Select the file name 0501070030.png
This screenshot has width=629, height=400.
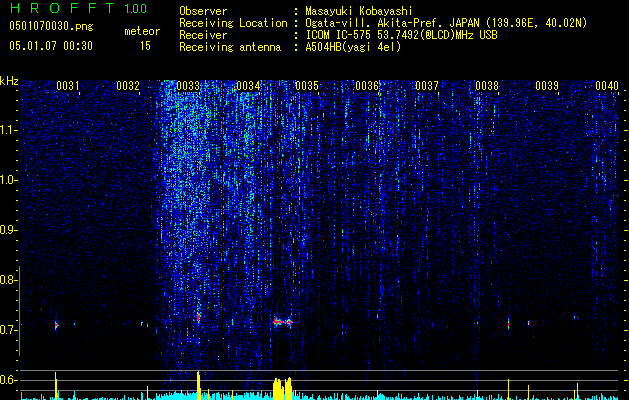[51, 27]
